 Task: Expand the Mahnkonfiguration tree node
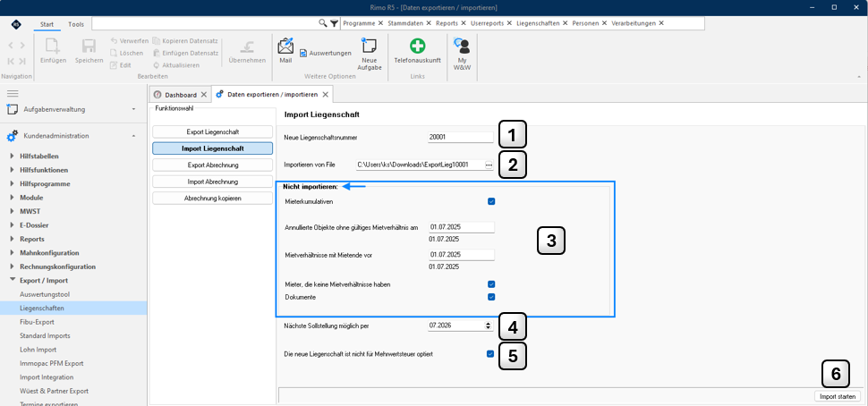click(13, 253)
